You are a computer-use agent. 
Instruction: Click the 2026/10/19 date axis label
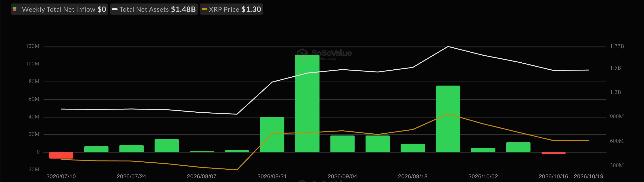[588, 176]
